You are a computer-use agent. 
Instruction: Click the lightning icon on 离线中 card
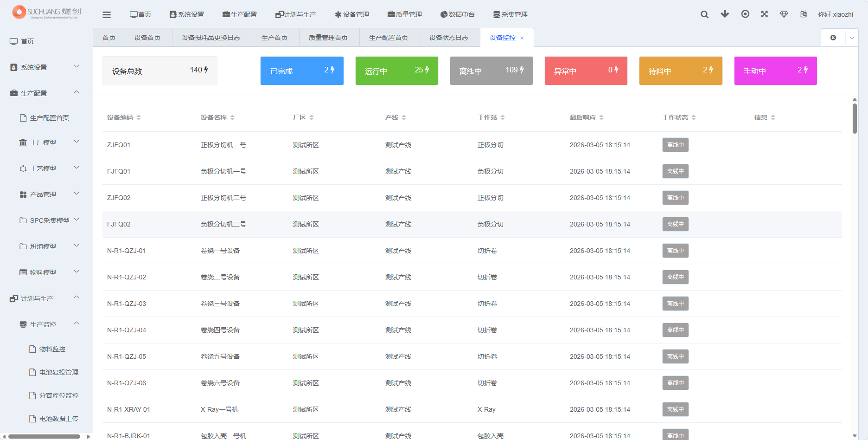(x=522, y=70)
